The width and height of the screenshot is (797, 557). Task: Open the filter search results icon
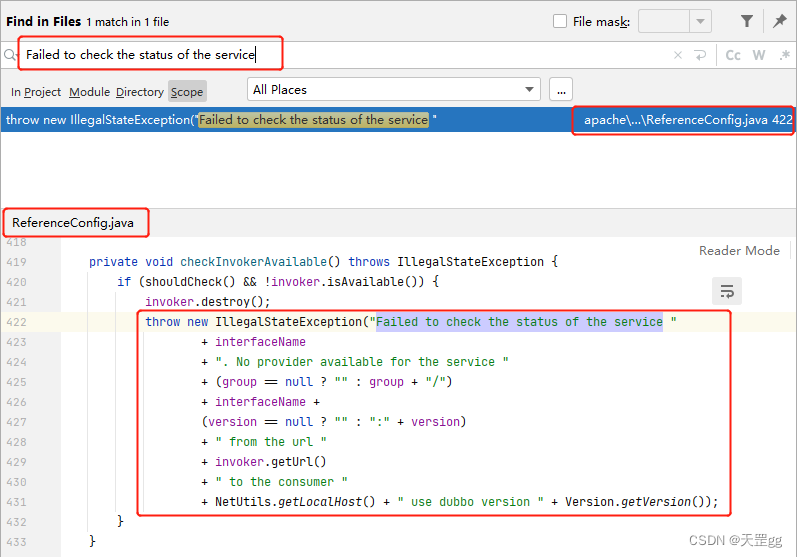coord(747,21)
